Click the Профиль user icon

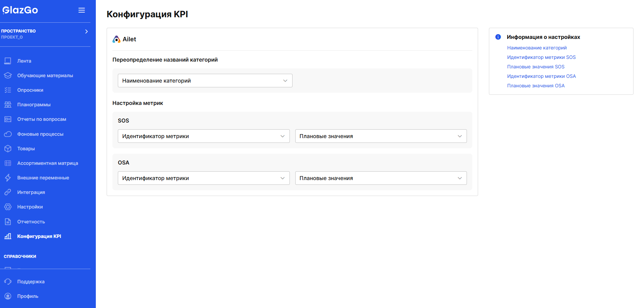tap(8, 296)
